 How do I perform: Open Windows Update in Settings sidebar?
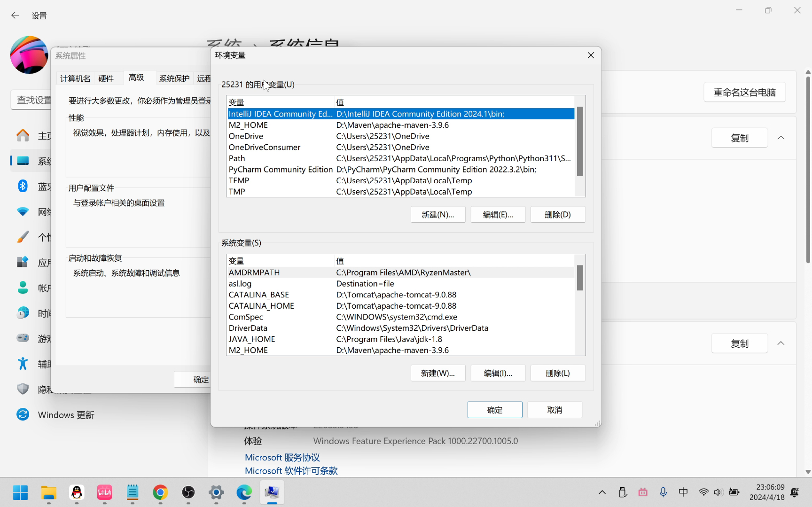tap(66, 415)
